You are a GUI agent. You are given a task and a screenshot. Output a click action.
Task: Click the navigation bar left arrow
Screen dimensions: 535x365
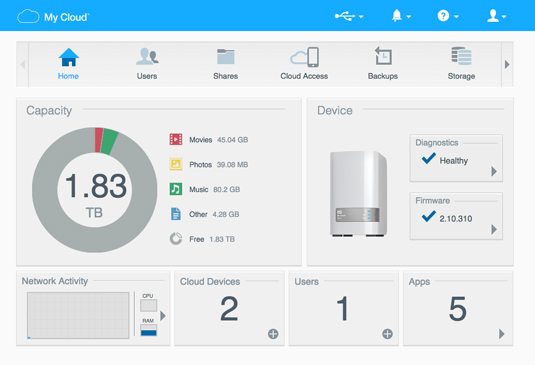tap(23, 64)
